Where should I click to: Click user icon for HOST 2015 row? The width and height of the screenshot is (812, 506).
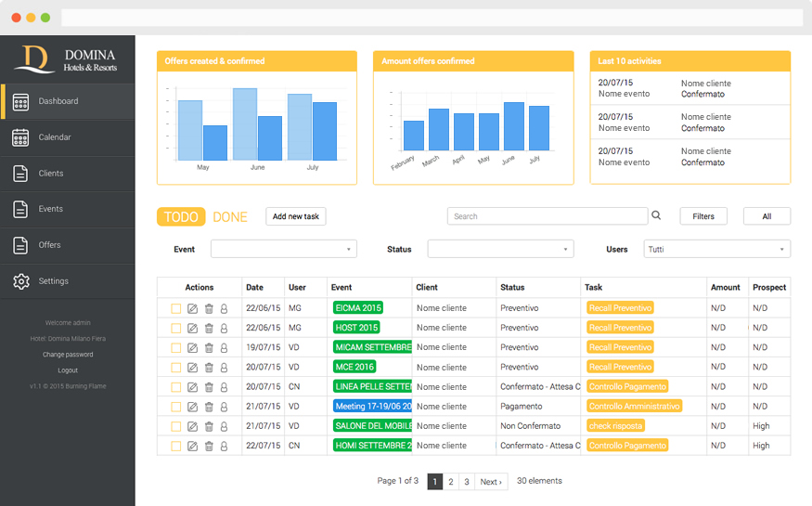(x=224, y=329)
